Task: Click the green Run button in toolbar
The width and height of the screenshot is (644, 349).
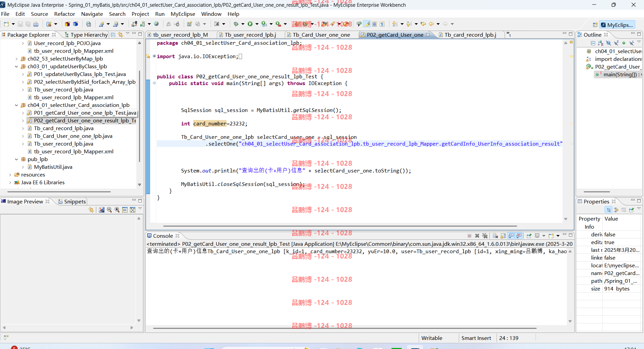Action: 250,24
